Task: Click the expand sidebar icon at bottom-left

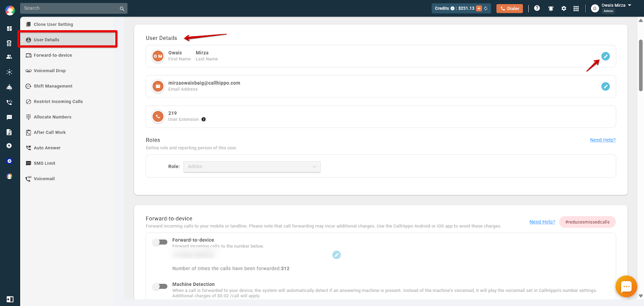Action: click(10, 299)
